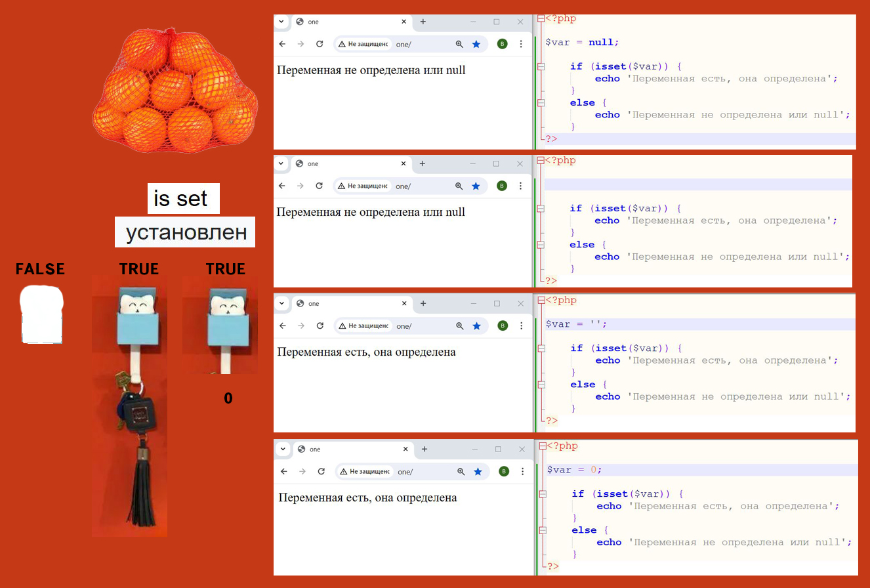
Task: Toggle the bookmark star in the bottom browser
Action: [x=478, y=471]
